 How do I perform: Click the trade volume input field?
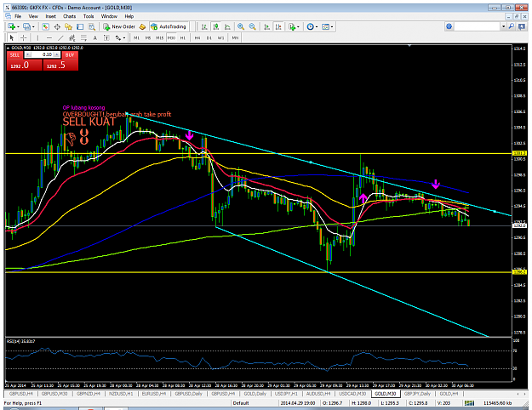[43, 54]
